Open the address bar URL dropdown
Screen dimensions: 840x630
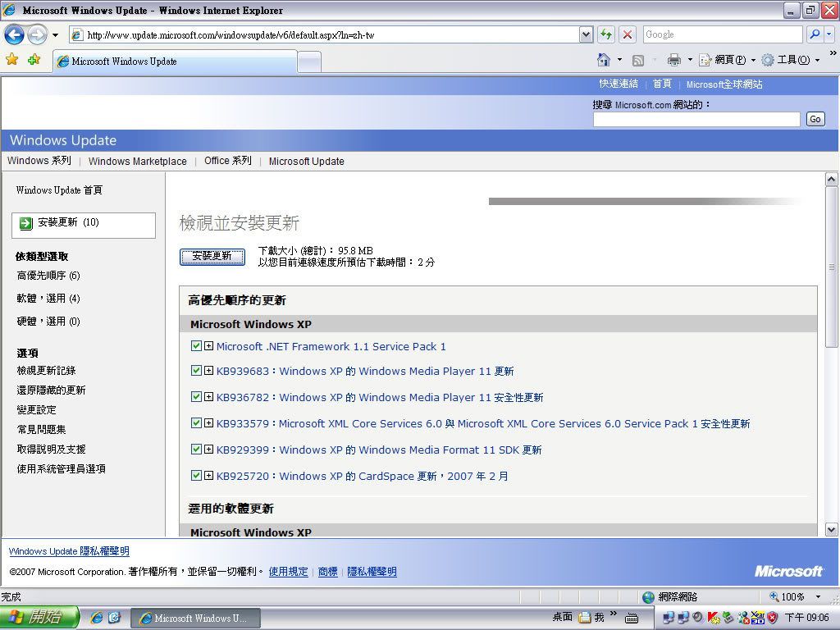tap(586, 34)
